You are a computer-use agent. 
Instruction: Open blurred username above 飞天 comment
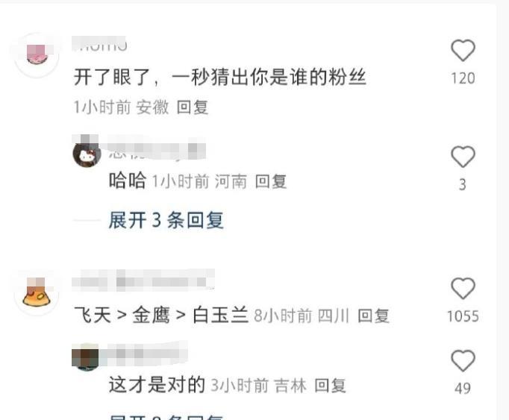point(143,279)
